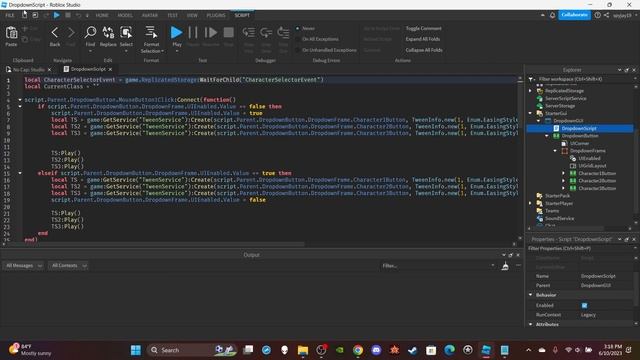Expand StarterPlayer in Explorer
Image resolution: width=640 pixels, height=360 pixels.
tap(531, 203)
